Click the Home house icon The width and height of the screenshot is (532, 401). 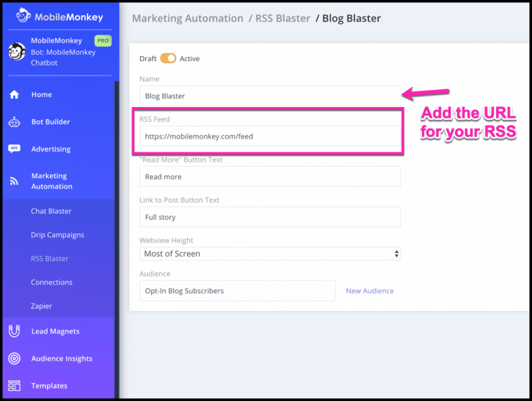[14, 95]
